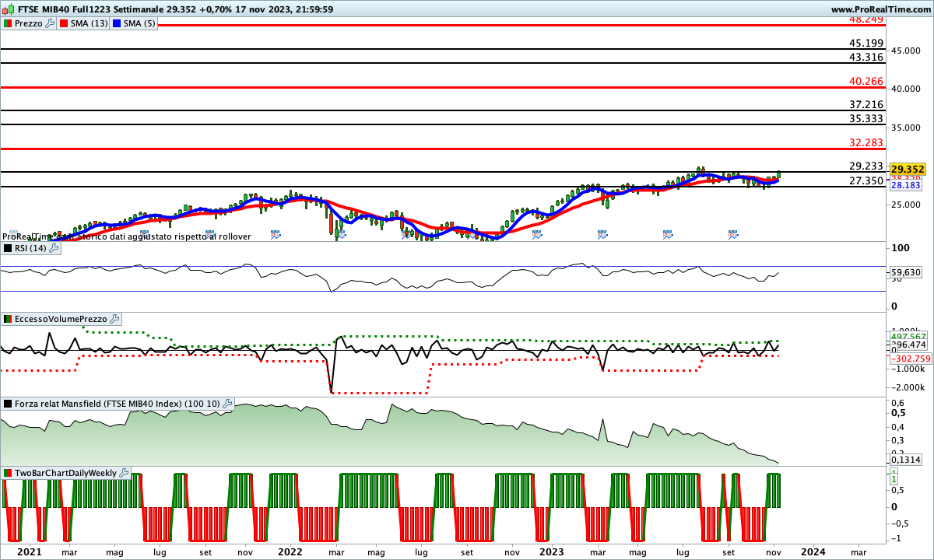Image resolution: width=934 pixels, height=560 pixels.
Task: Open TwoBarChartDailyWeekly wrench settings icon
Action: [x=125, y=473]
